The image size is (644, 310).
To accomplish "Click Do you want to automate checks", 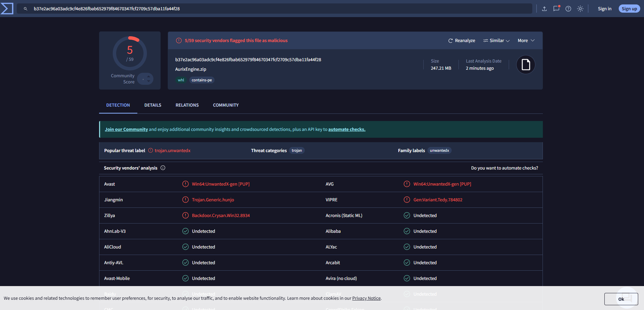I will click(505, 168).
